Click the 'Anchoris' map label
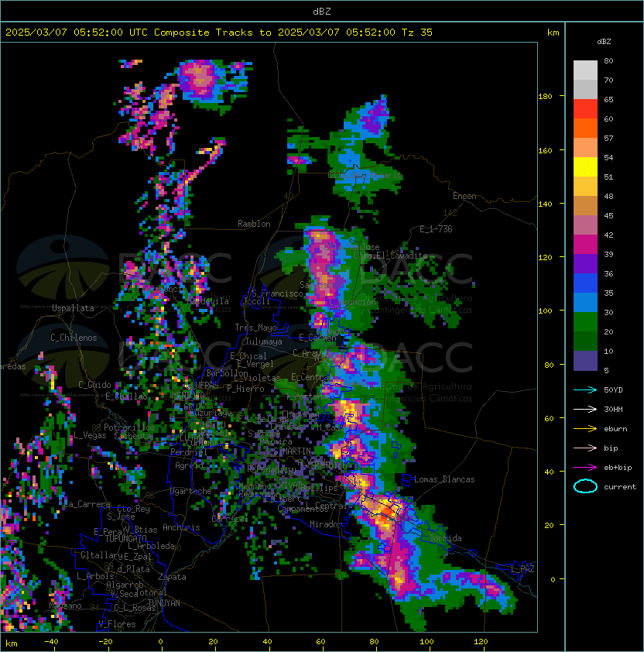The width and height of the screenshot is (644, 652). tap(181, 527)
